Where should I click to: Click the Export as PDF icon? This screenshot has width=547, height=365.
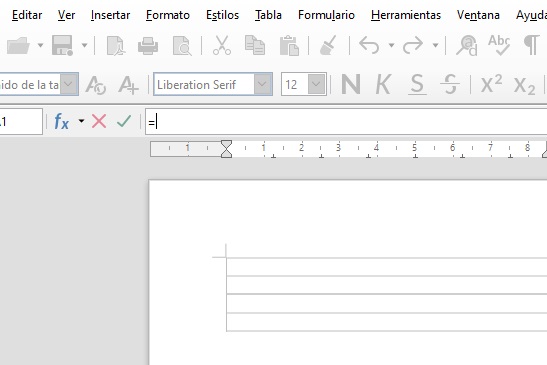point(115,45)
